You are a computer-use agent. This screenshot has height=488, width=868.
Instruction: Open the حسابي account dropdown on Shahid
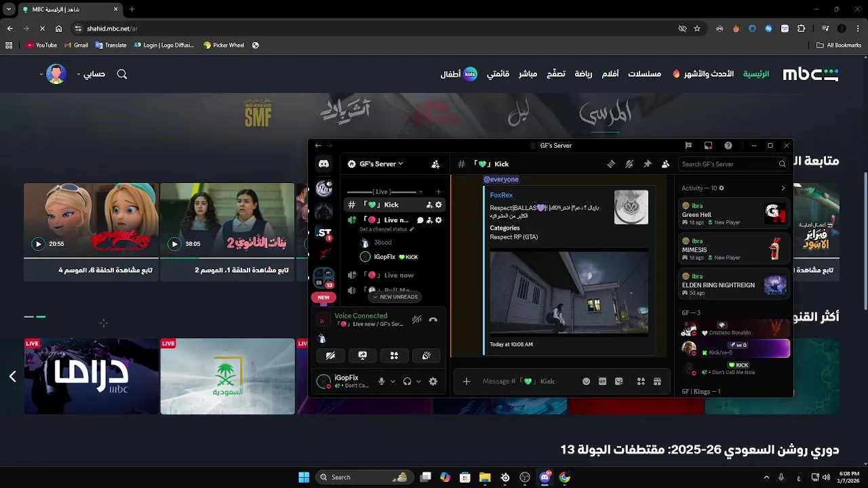coord(90,74)
